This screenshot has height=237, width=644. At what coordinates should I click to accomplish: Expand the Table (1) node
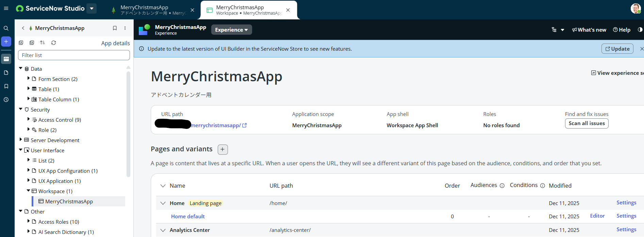click(28, 89)
